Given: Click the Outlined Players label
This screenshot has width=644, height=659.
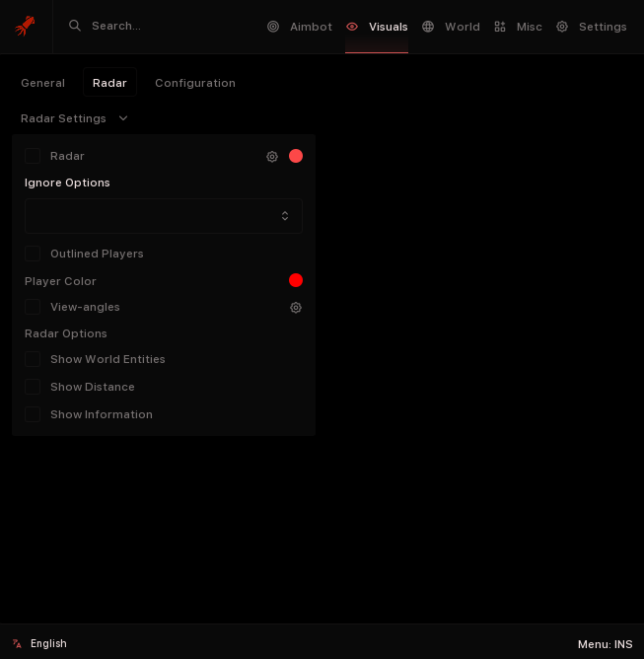Looking at the screenshot, I should click(x=97, y=254).
